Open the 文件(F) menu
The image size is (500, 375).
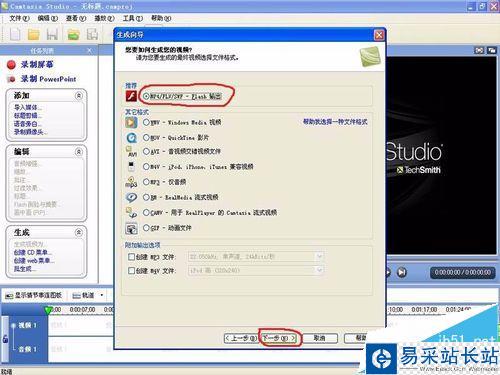click(19, 18)
